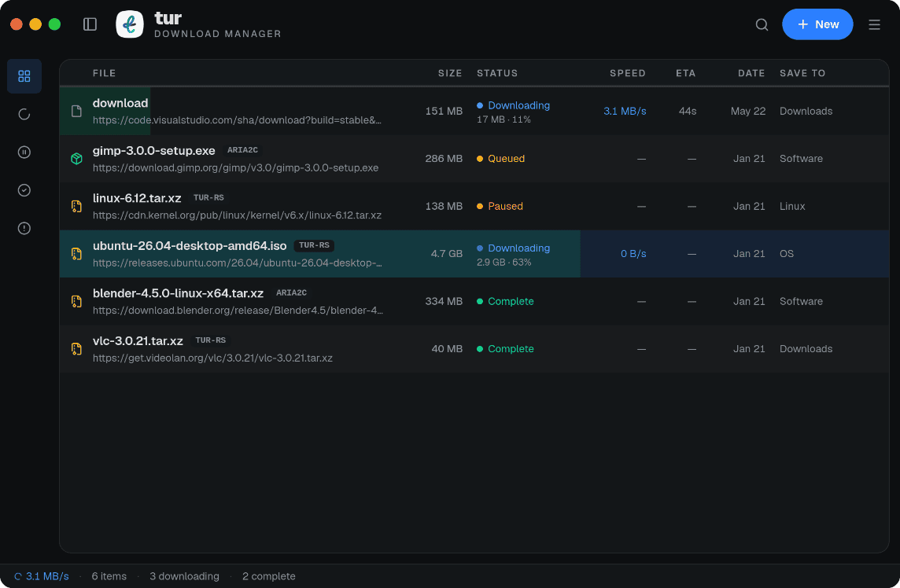Select blender-4.5.0-linux-x64.tar.xz file name
This screenshot has height=588, width=900.
pyautogui.click(x=178, y=293)
